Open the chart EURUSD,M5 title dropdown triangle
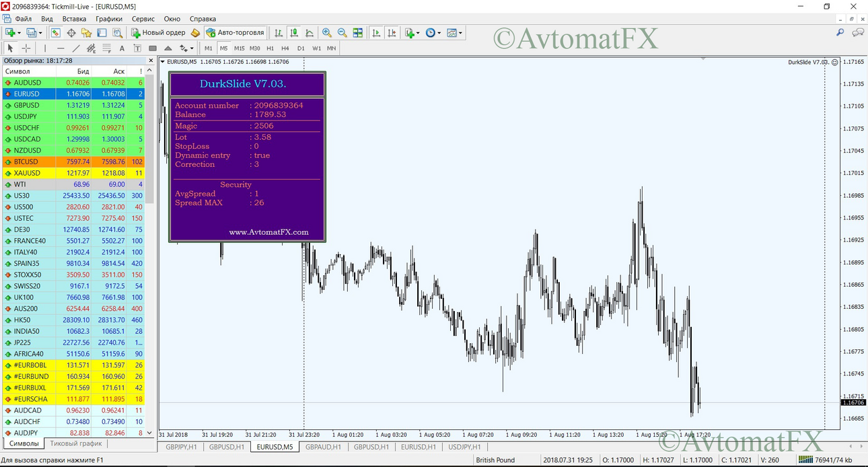The image size is (868, 467). (162, 62)
